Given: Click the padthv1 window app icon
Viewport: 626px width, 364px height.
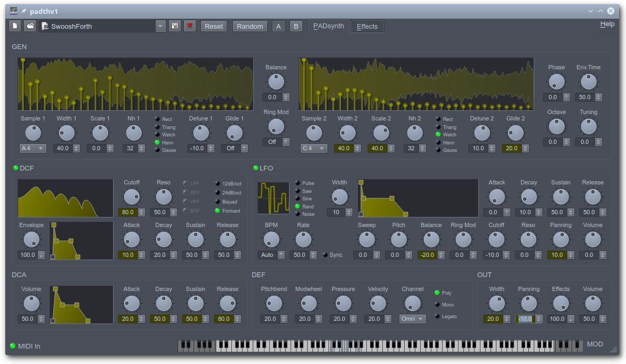Looking at the screenshot, I should tap(13, 11).
